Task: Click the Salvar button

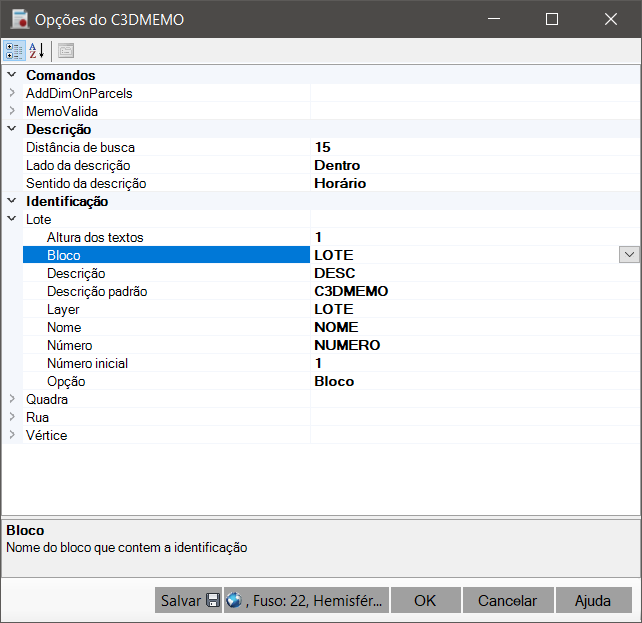Action: tap(188, 600)
